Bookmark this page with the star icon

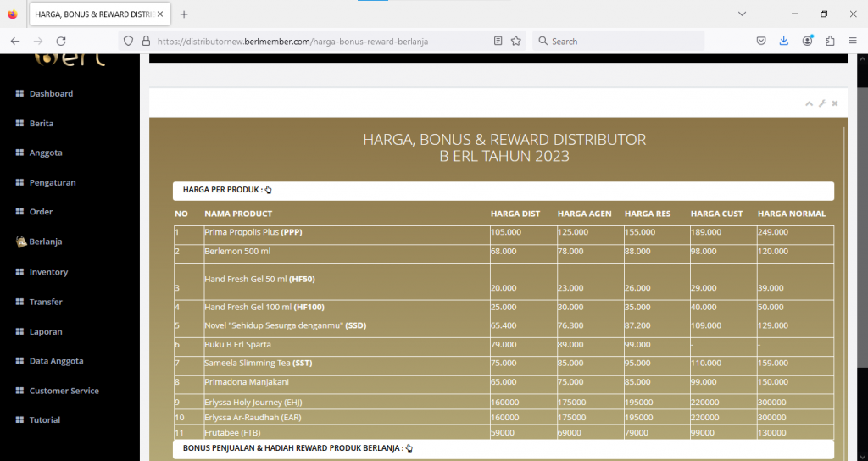tap(516, 41)
